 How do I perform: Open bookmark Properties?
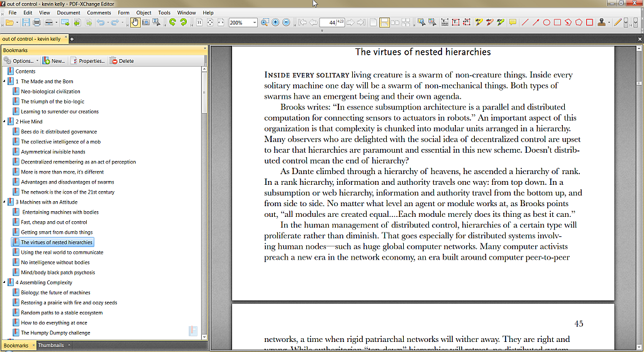pyautogui.click(x=87, y=61)
